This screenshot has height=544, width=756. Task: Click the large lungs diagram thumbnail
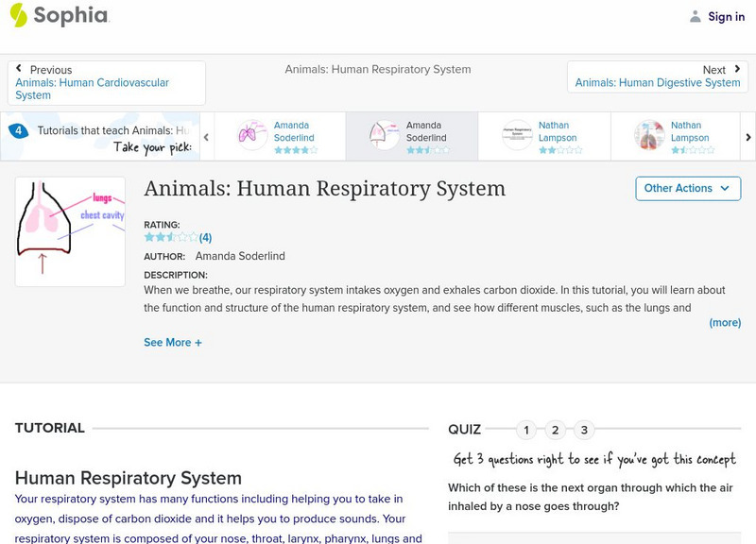70,231
